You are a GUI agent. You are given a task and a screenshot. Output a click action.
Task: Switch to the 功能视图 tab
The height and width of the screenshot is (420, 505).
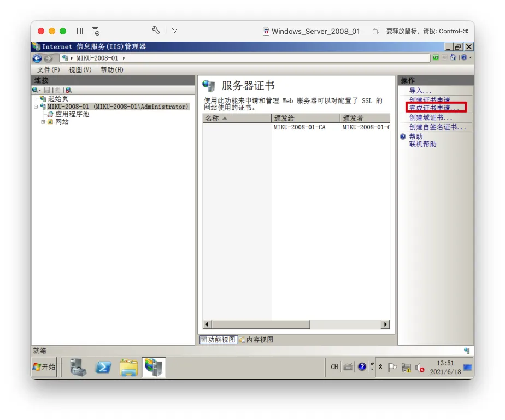pos(219,340)
